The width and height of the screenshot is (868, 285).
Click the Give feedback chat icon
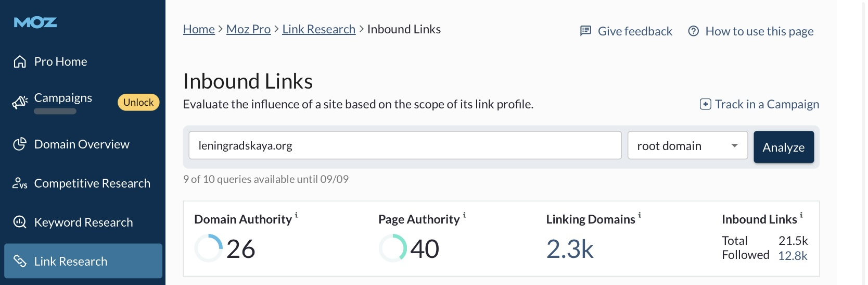click(586, 31)
